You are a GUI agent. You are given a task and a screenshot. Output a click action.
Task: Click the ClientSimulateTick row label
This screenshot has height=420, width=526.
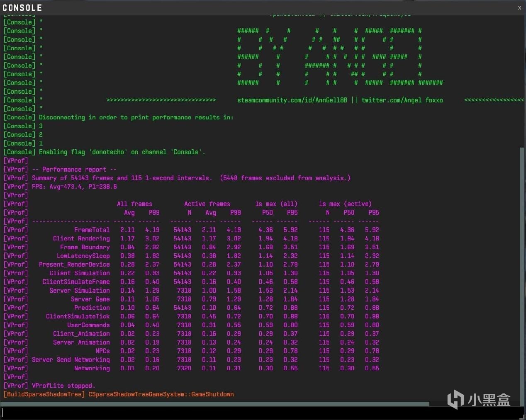(78, 316)
